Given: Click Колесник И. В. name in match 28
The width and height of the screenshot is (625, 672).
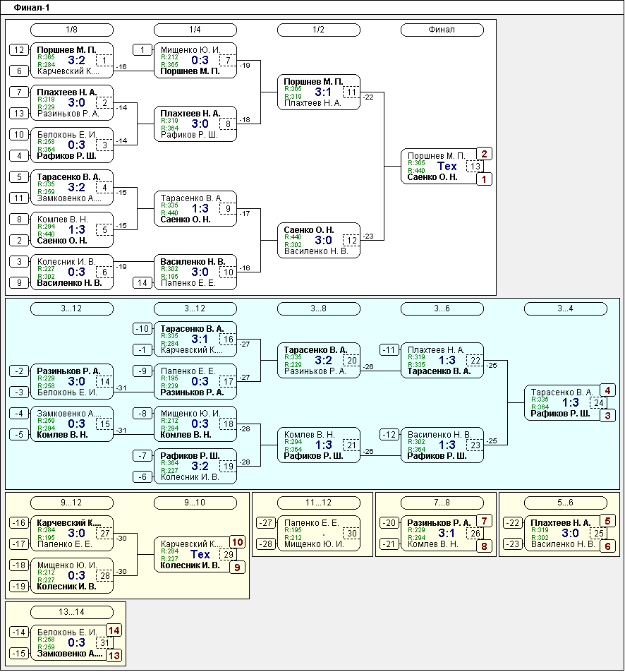Looking at the screenshot, I should coord(66,587).
